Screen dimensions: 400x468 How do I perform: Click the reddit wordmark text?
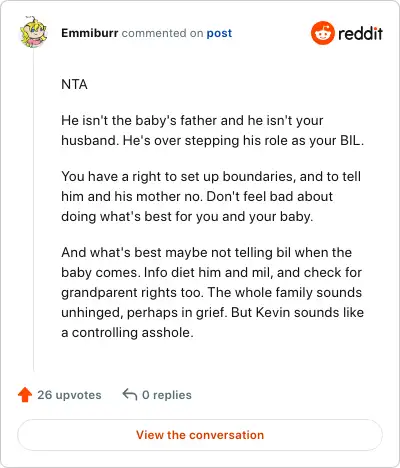(360, 33)
